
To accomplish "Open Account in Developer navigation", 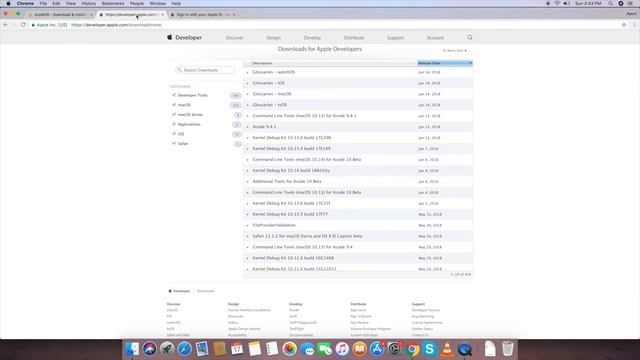I will (435, 38).
